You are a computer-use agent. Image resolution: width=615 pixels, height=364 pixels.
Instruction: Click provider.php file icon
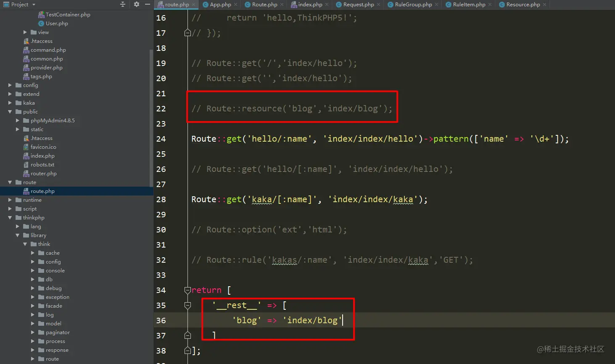tap(26, 68)
